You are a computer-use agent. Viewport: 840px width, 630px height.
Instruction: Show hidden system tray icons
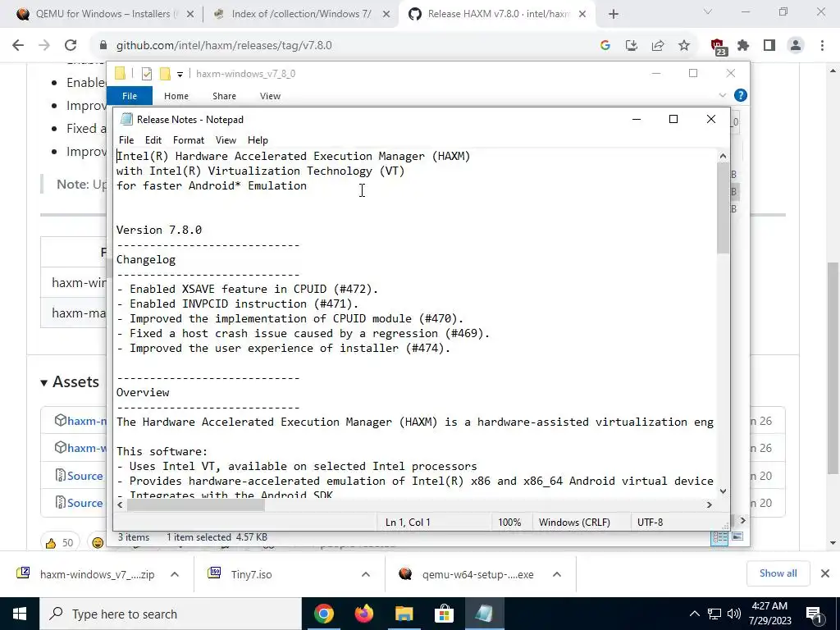694,614
